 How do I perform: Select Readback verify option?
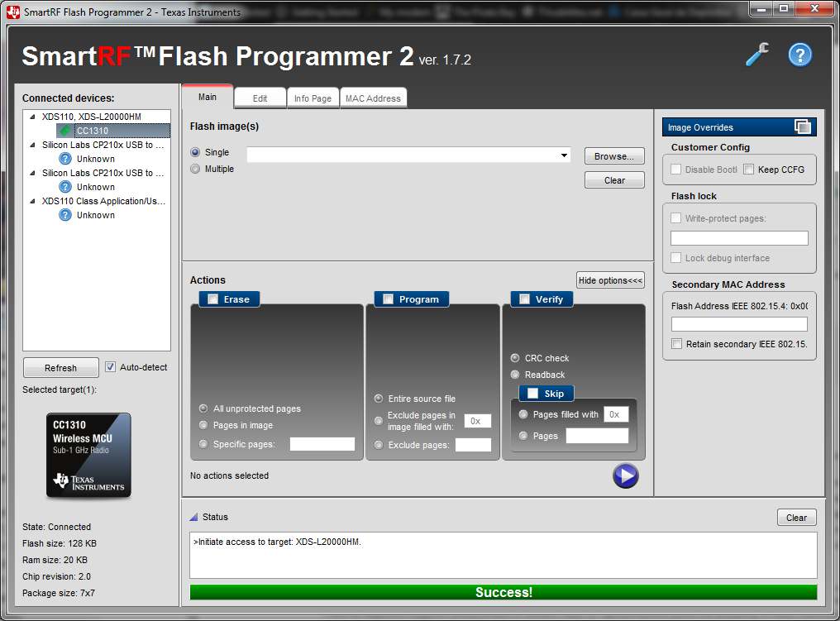(515, 375)
